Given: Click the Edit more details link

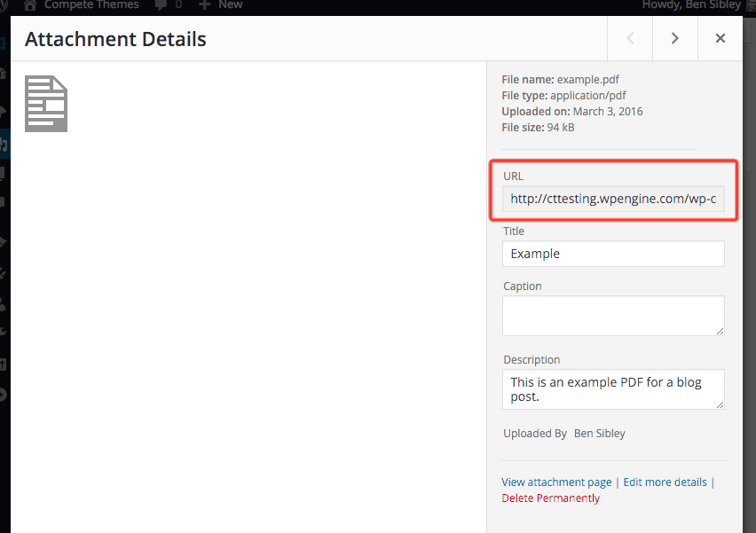Looking at the screenshot, I should click(x=665, y=482).
